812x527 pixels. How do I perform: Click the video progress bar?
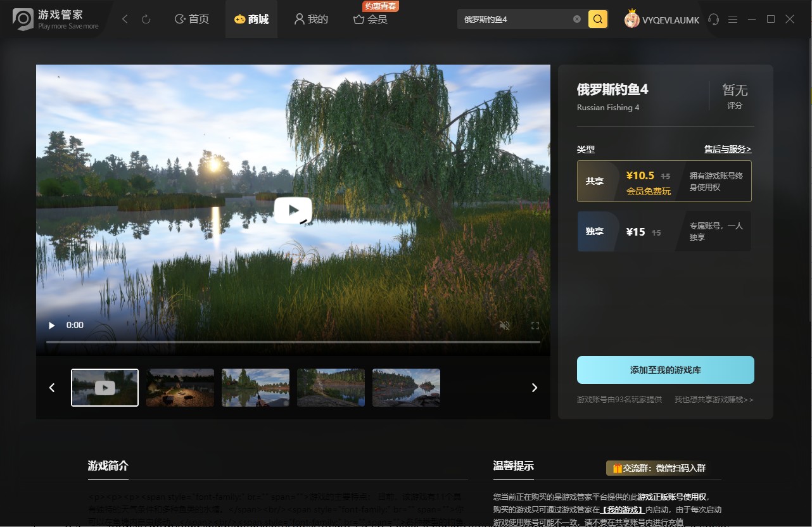point(293,342)
